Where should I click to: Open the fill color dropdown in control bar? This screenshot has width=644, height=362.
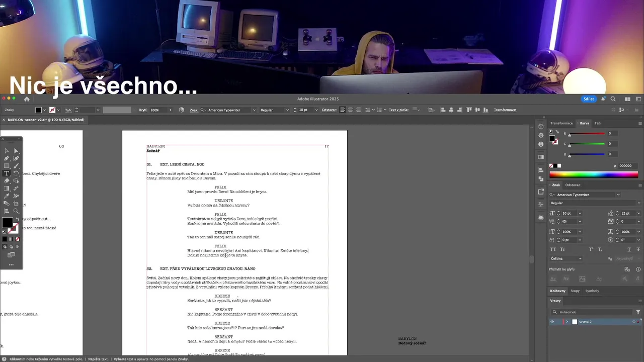44,110
